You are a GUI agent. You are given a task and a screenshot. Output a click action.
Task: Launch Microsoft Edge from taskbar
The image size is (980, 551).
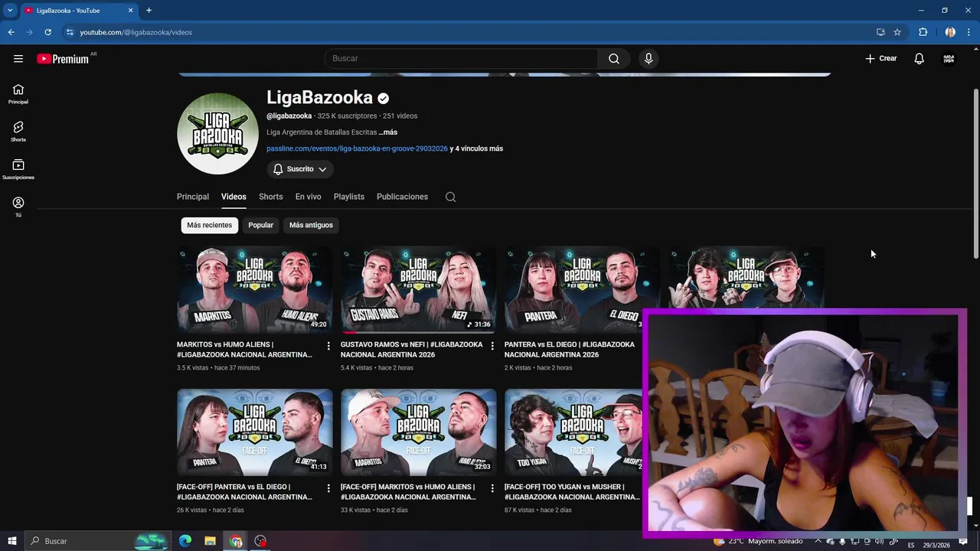pos(185,541)
